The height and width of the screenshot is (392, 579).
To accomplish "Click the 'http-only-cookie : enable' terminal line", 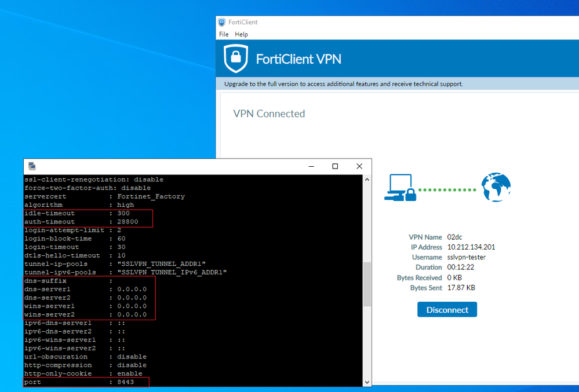I will tap(83, 373).
